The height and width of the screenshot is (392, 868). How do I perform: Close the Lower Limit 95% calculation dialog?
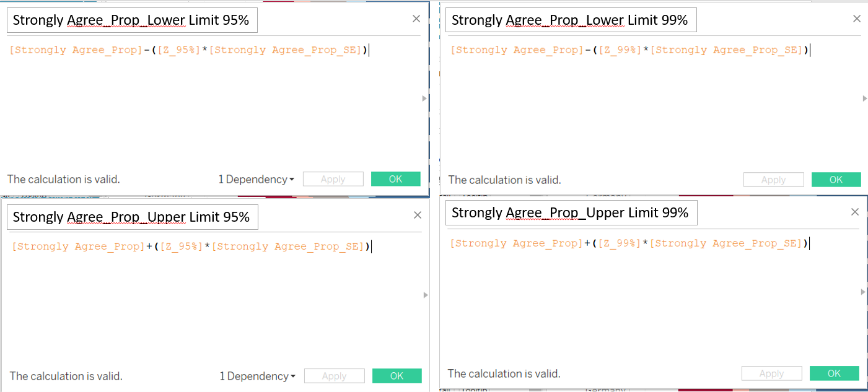click(416, 19)
